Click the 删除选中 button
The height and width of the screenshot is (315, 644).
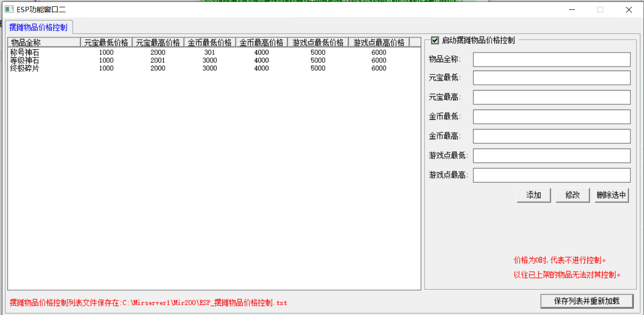[x=611, y=195]
